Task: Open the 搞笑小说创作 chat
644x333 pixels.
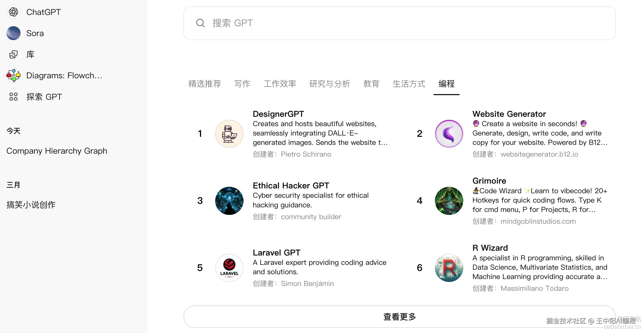Action: pos(31,205)
